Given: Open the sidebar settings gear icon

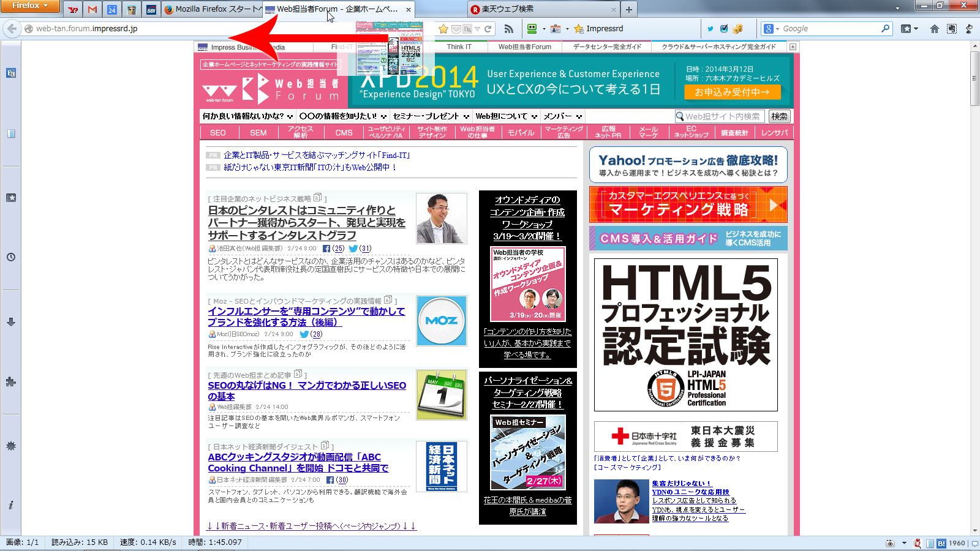Looking at the screenshot, I should point(11,446).
